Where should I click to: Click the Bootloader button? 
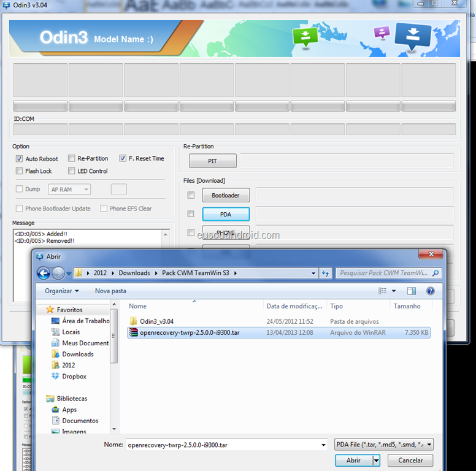(226, 195)
